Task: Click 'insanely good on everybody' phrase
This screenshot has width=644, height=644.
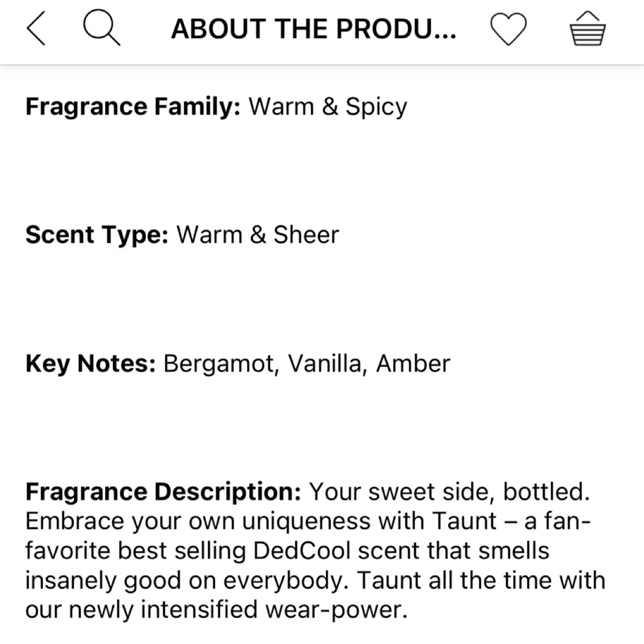Action: coord(184,581)
